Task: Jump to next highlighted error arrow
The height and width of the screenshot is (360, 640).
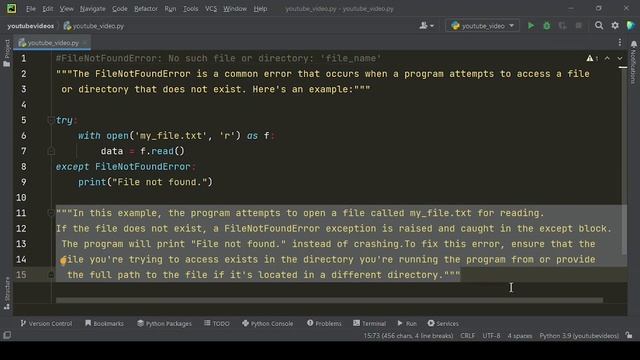Action: (x=620, y=58)
